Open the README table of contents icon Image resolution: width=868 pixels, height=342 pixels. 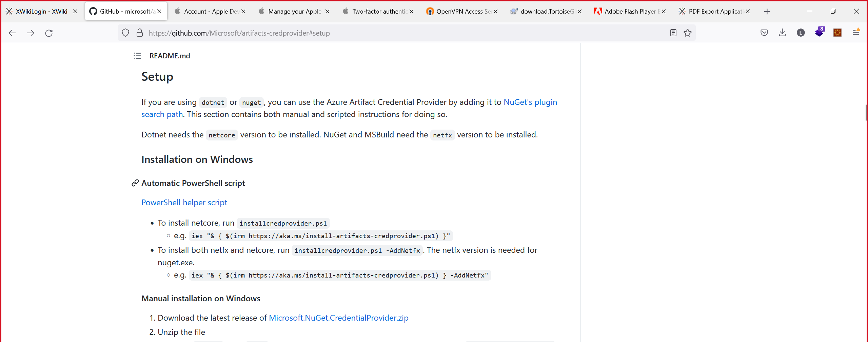137,56
